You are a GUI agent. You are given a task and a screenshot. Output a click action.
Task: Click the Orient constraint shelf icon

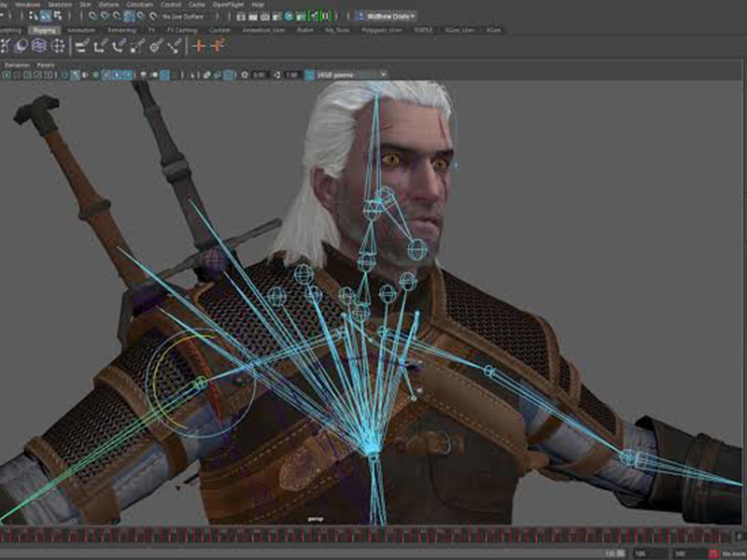119,46
